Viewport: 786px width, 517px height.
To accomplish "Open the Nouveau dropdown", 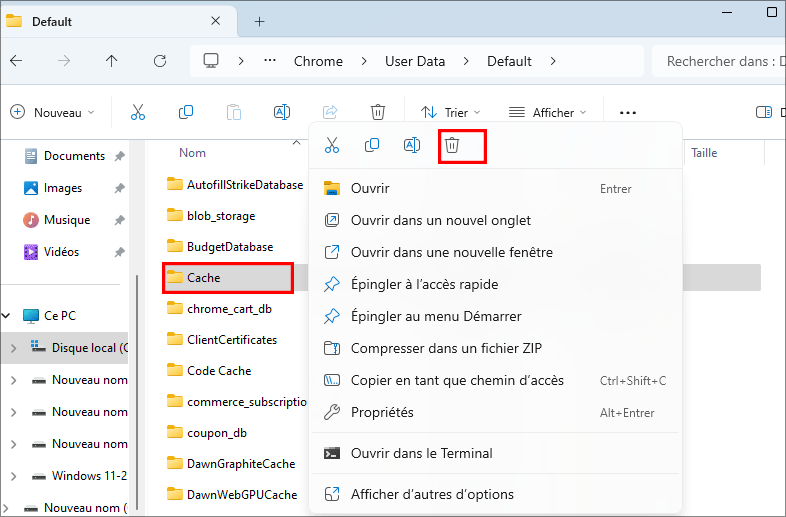I will [x=52, y=112].
